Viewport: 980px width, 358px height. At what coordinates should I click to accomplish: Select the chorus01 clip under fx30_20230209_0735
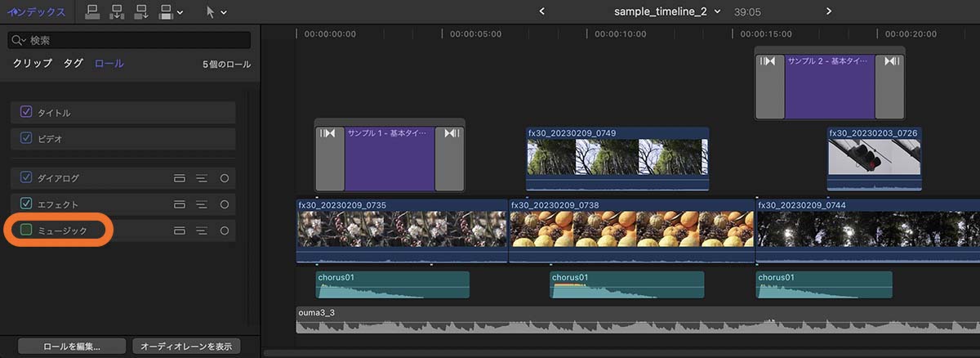coord(393,284)
